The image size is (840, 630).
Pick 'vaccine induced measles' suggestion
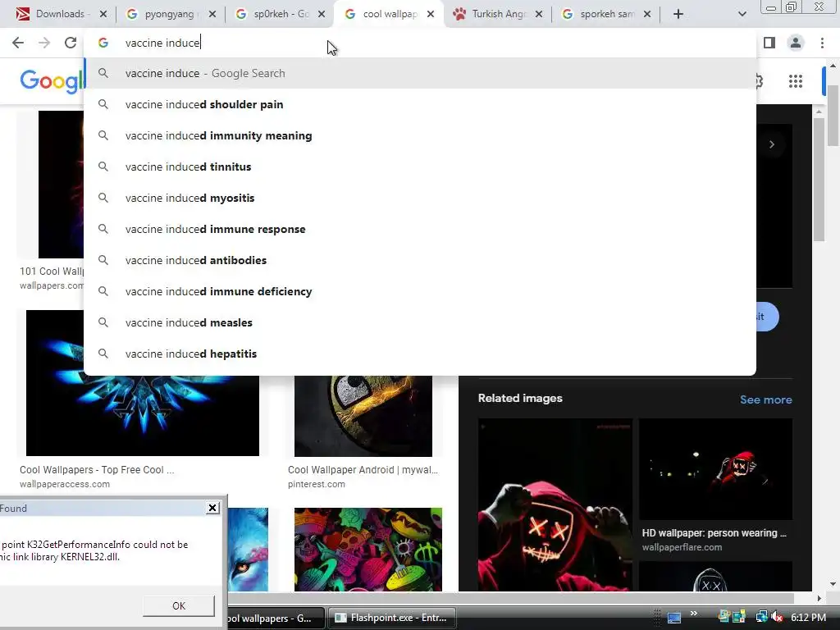point(420,322)
